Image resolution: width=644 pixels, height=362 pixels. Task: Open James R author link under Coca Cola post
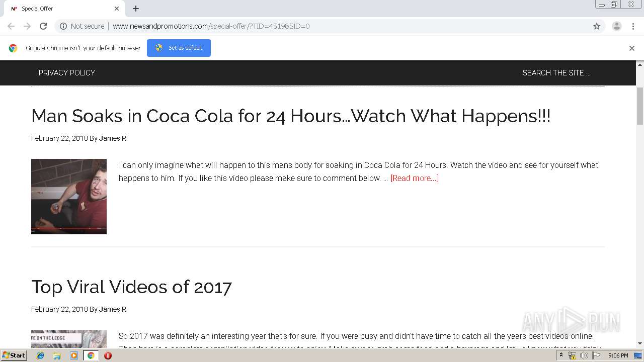pos(113,138)
